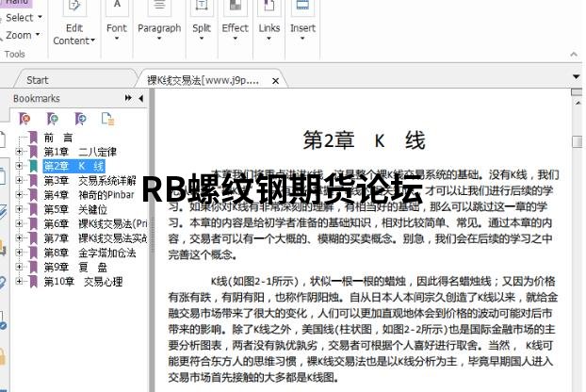Click the vertical scrollbar thumb in document
Screen dimensions: 586x392
pyautogui.click(x=578, y=141)
